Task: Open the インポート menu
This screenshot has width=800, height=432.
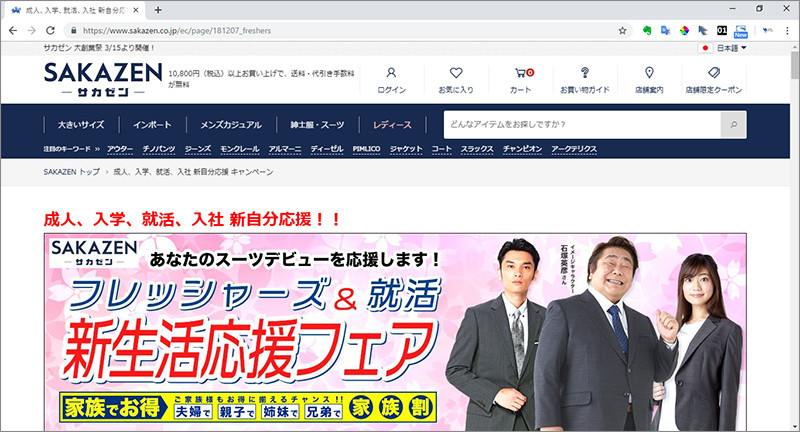Action: tap(152, 124)
